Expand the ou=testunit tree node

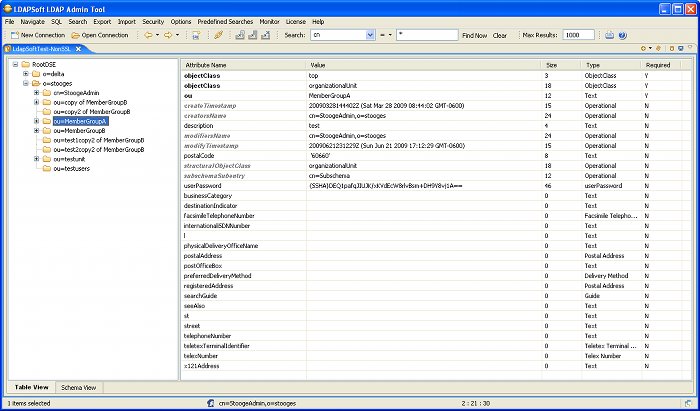(x=37, y=158)
